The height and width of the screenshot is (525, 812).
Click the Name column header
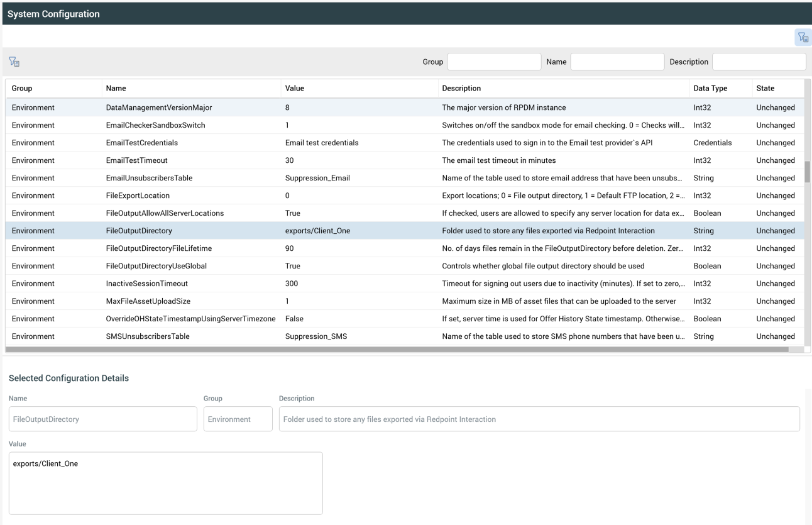coord(116,89)
